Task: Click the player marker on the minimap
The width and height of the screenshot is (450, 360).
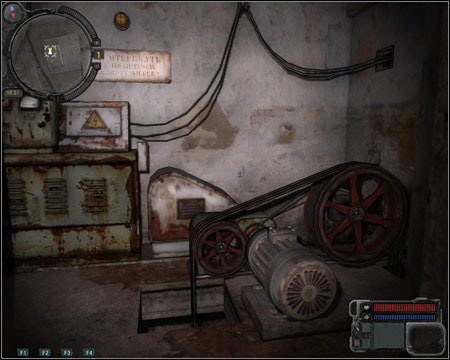Action: pos(50,51)
